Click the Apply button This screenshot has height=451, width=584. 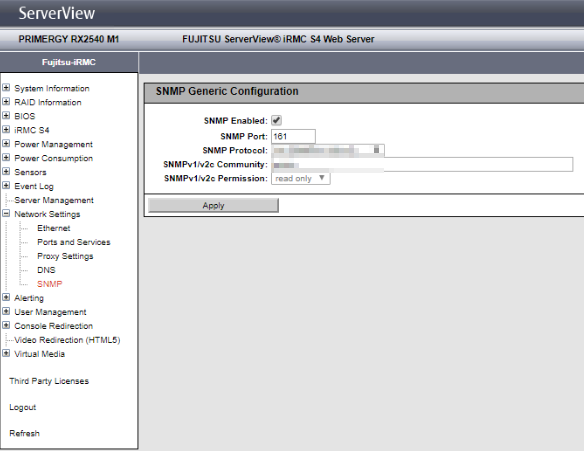tap(213, 206)
